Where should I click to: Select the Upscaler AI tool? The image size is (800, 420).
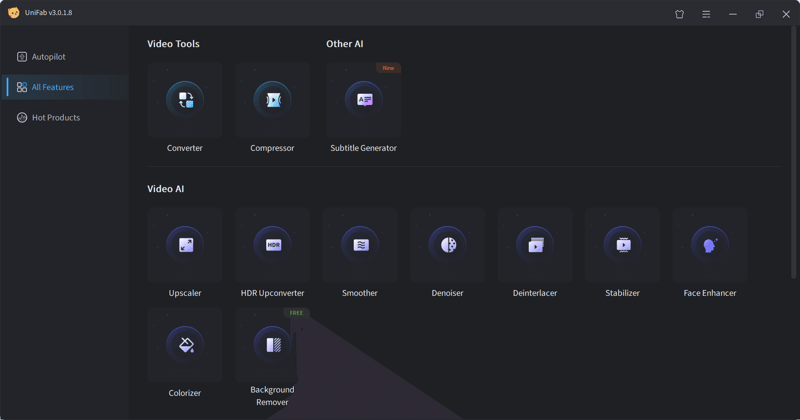click(185, 245)
